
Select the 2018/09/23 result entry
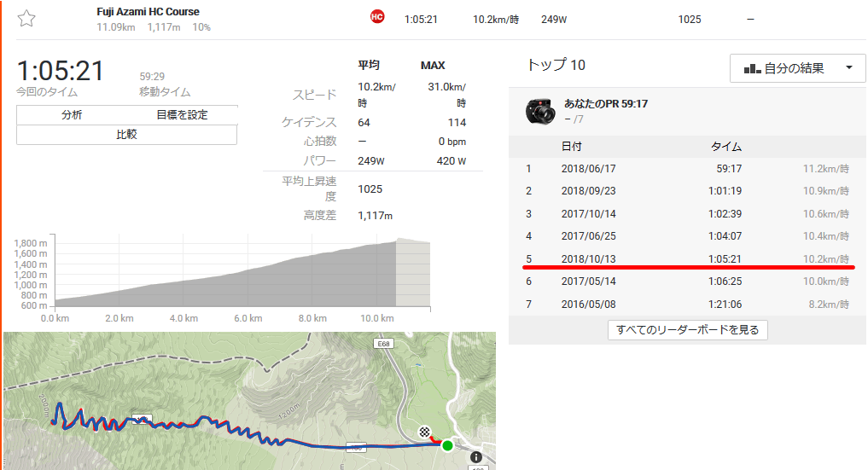tap(687, 191)
